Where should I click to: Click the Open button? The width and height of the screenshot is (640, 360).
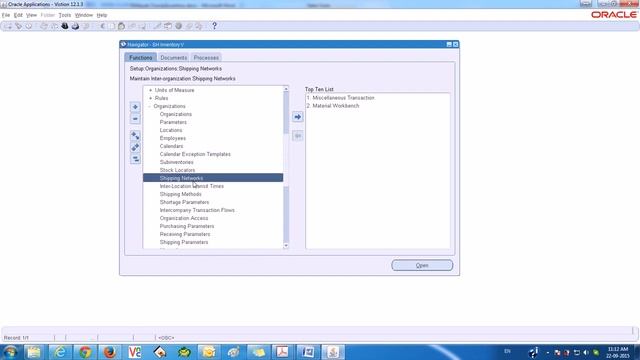point(422,265)
